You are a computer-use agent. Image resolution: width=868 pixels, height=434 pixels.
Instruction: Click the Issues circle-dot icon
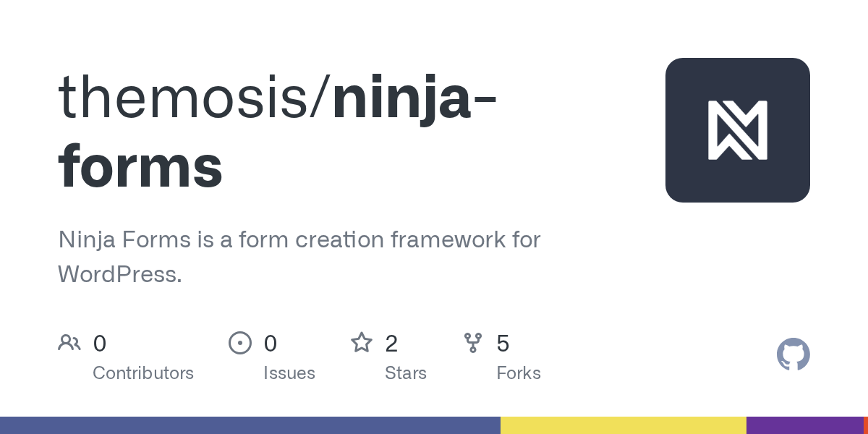(x=240, y=343)
